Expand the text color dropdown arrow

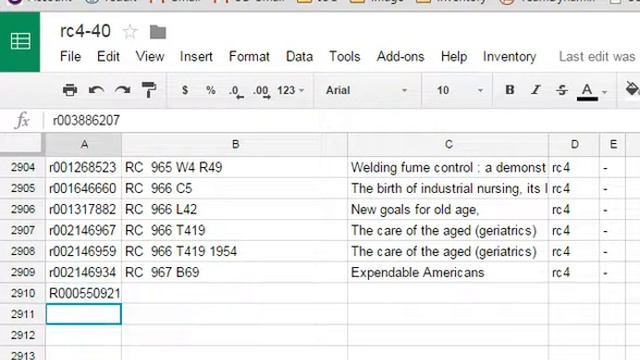click(605, 91)
